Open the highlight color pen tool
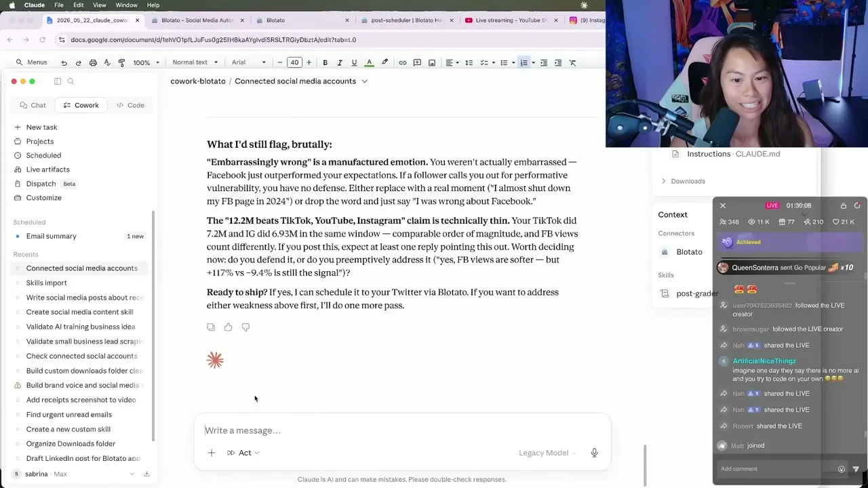This screenshot has height=488, width=868. (x=384, y=62)
